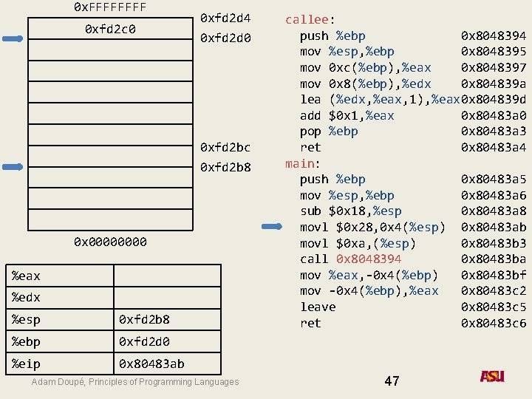
Task: Select the instruction "lea (%edx,%eax,1),%eax"
Action: coord(380,100)
